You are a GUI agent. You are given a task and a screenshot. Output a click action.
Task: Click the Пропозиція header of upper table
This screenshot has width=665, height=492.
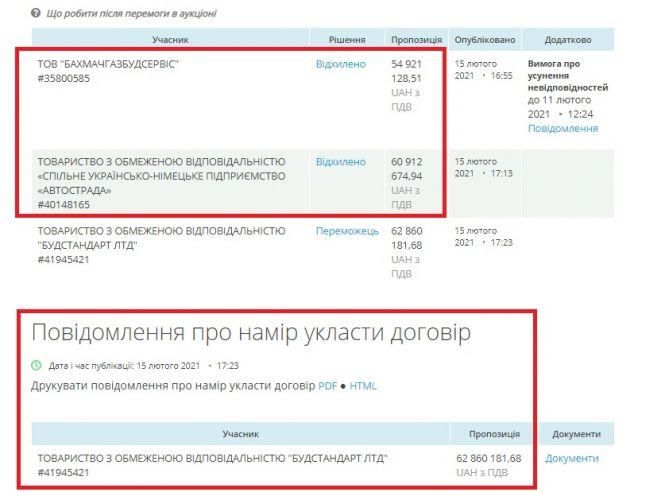[416, 39]
